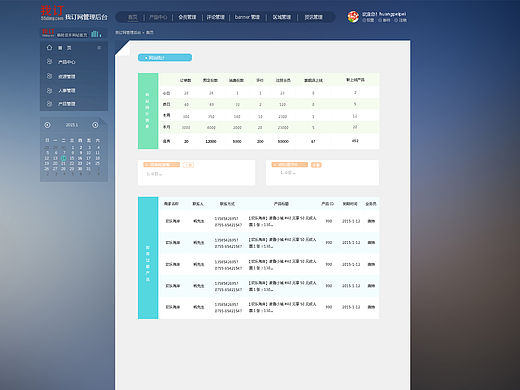Click the small outlined tag in the left notice card
This screenshot has width=520, height=390.
point(188,165)
